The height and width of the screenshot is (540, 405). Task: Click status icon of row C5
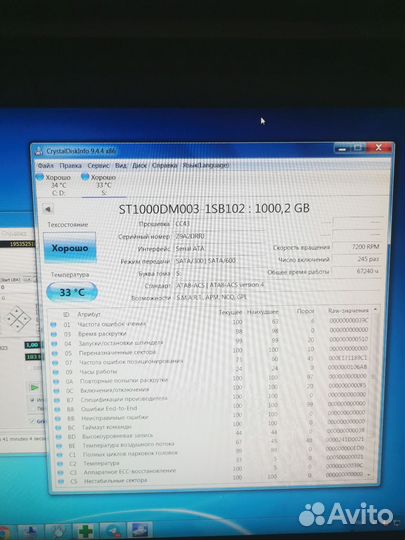point(61,481)
